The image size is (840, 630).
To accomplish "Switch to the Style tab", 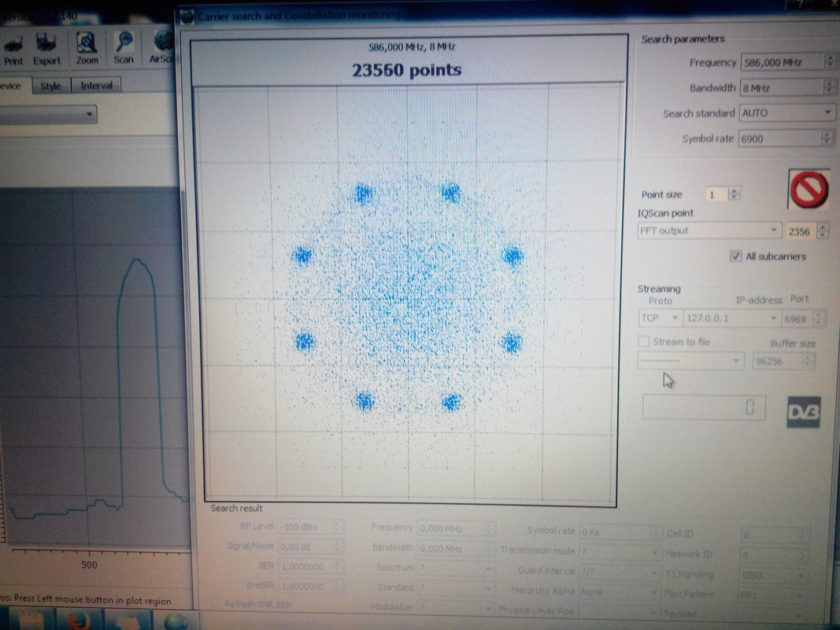I will click(x=51, y=86).
